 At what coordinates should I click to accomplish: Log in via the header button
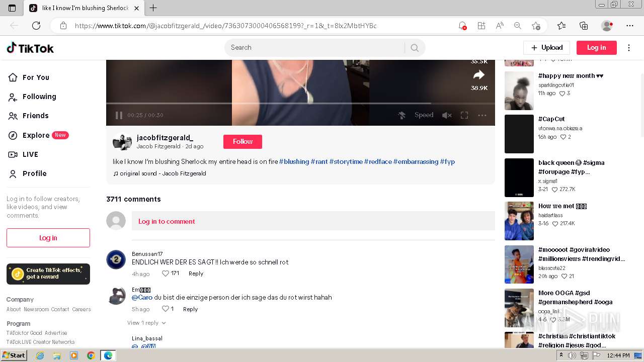(x=597, y=48)
